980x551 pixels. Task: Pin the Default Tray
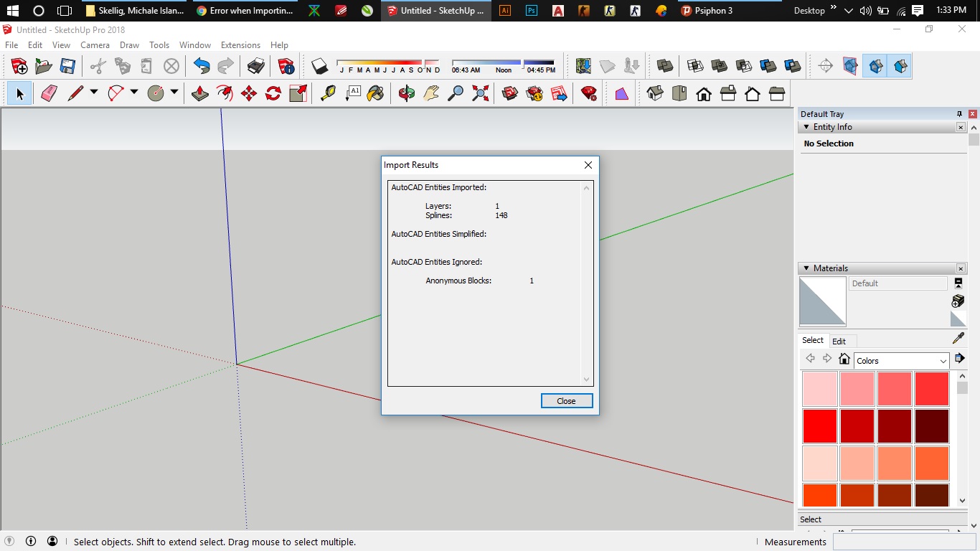(959, 114)
